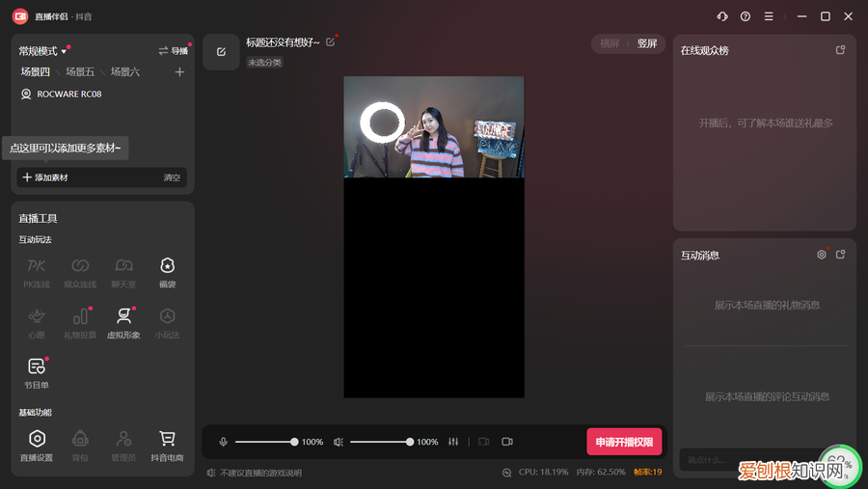
Task: Adjust the microphone volume slider
Action: pos(267,442)
